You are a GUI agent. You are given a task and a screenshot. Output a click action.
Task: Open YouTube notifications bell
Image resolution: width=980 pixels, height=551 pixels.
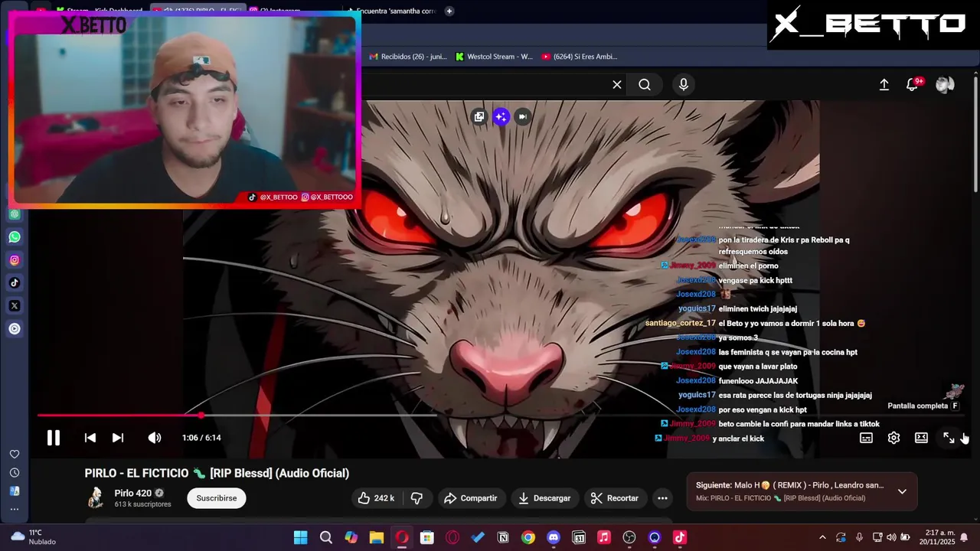[x=912, y=85]
